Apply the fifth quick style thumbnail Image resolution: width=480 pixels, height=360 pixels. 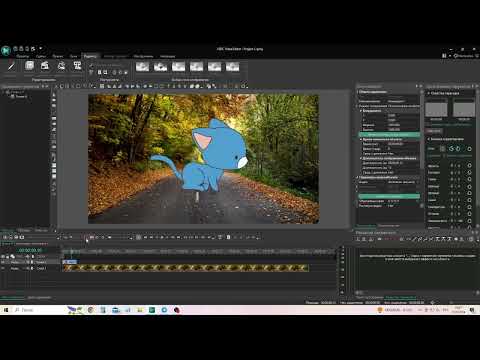[x=214, y=67]
